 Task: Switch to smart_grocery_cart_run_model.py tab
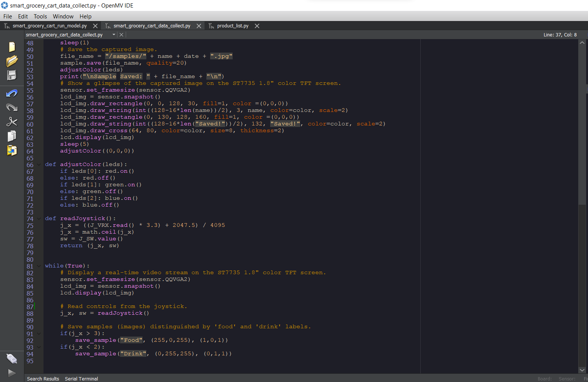click(50, 26)
